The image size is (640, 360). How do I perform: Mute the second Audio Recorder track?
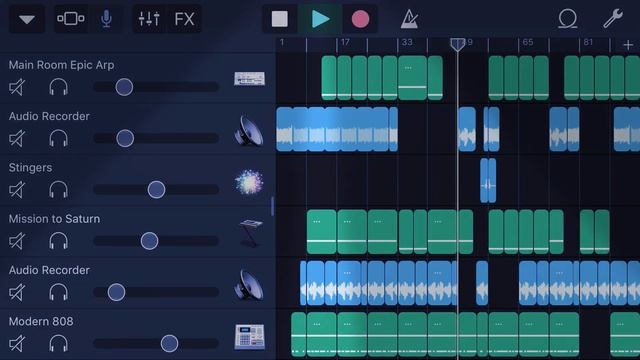pos(17,292)
